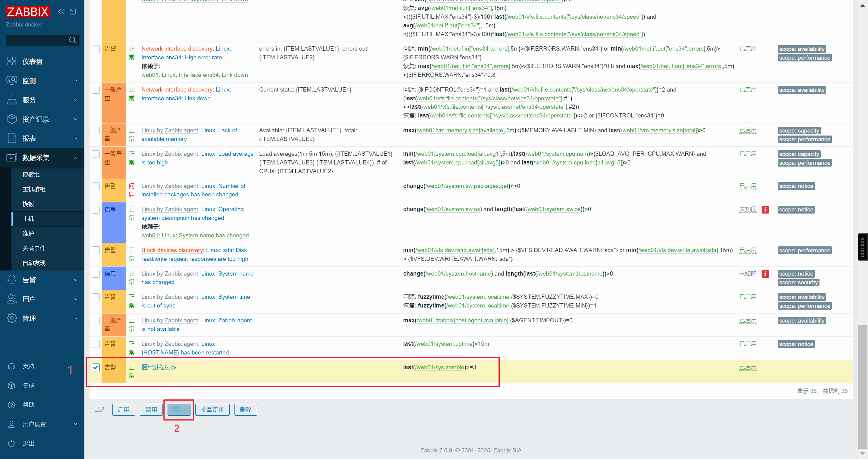Click the sign-out power icon
The height and width of the screenshot is (459, 868).
coord(11,444)
